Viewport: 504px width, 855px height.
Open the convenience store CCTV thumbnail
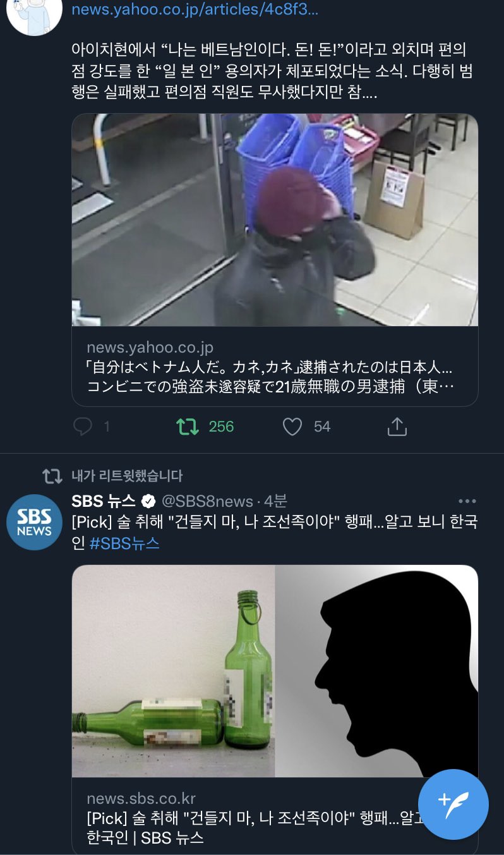pos(275,220)
